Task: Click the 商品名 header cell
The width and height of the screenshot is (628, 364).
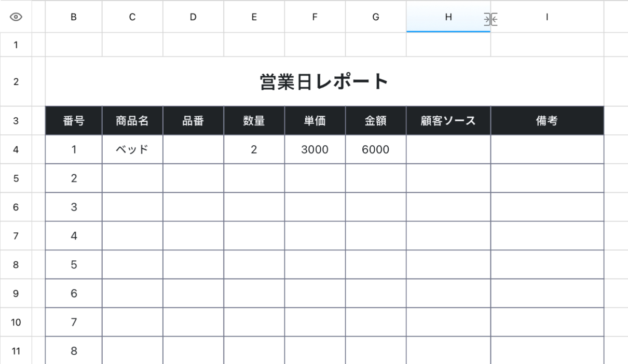Action: tap(132, 121)
